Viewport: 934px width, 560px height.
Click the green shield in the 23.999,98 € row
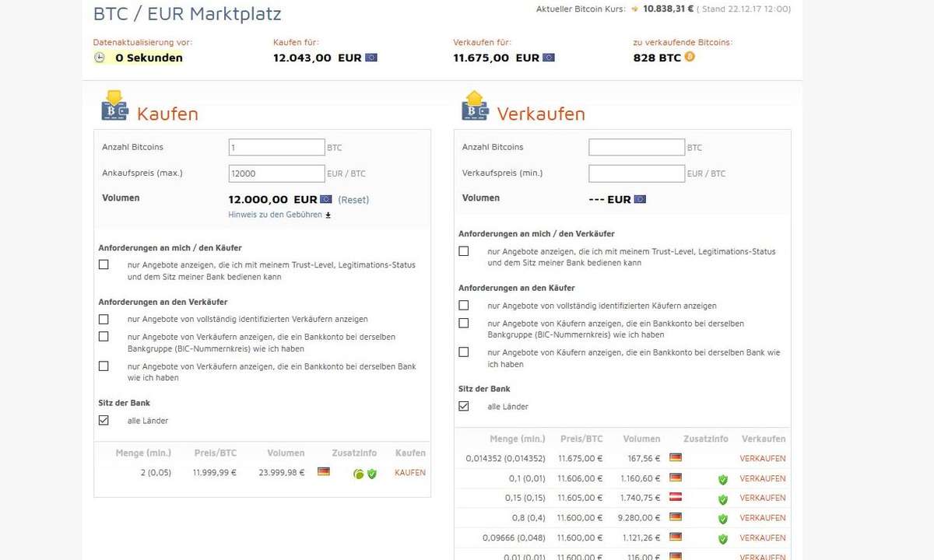pyautogui.click(x=372, y=474)
